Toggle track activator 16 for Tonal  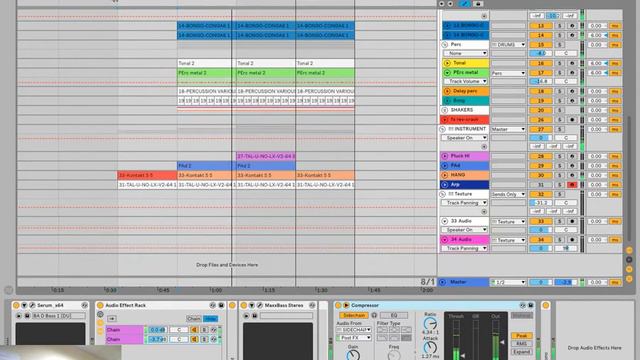540,63
